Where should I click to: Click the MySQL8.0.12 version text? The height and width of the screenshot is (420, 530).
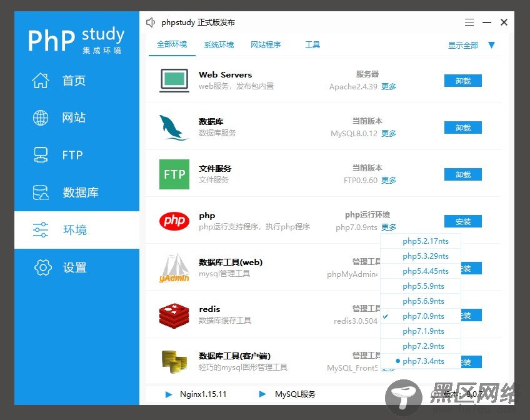click(354, 134)
